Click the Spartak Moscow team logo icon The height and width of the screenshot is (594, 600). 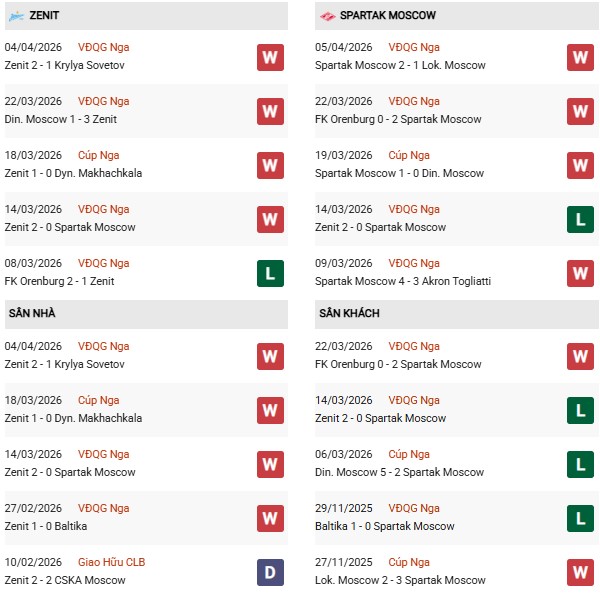(327, 16)
